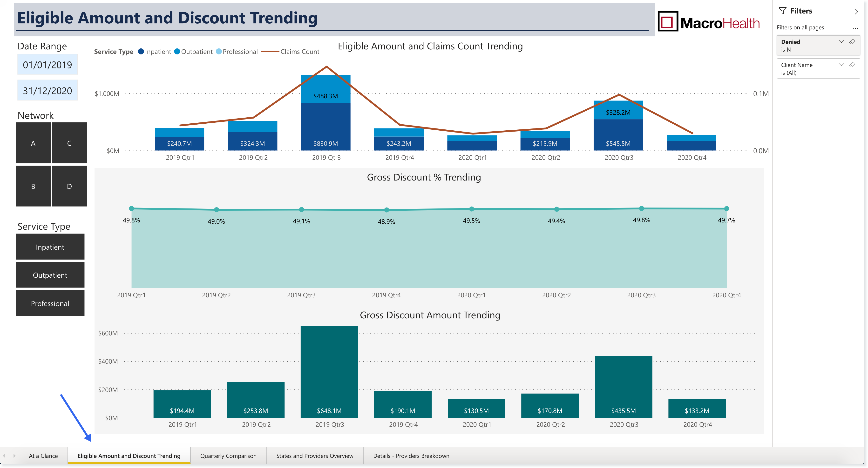Clear the Denied filter with the eraser icon

click(852, 42)
